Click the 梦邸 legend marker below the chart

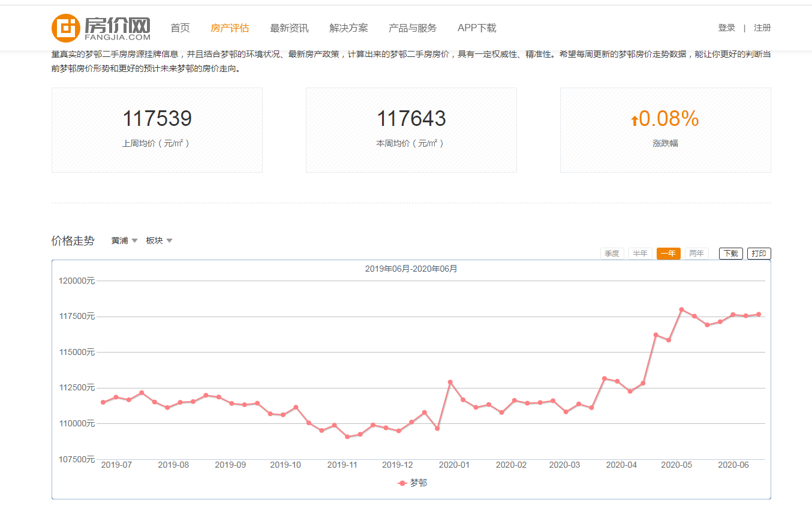point(402,483)
